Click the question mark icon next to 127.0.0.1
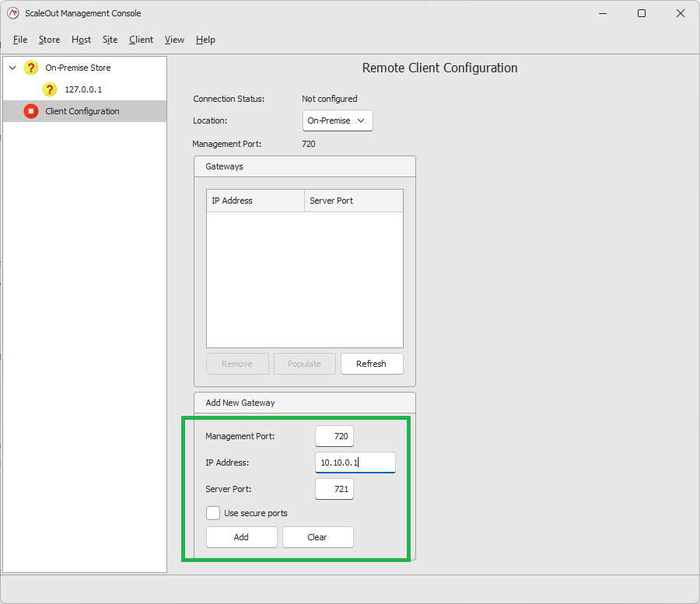Screen dimensions: 700x604 tap(50, 89)
